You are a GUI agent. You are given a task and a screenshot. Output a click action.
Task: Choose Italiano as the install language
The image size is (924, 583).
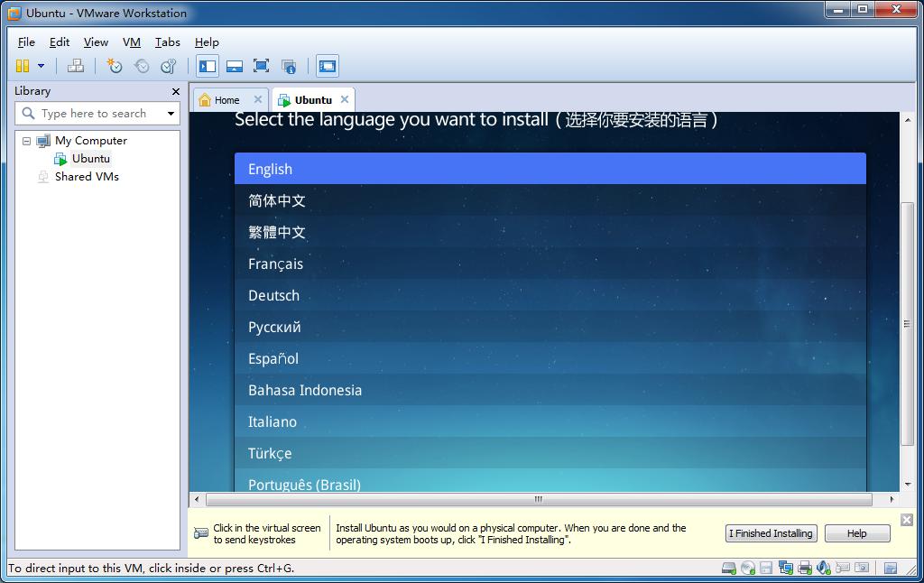pos(550,421)
